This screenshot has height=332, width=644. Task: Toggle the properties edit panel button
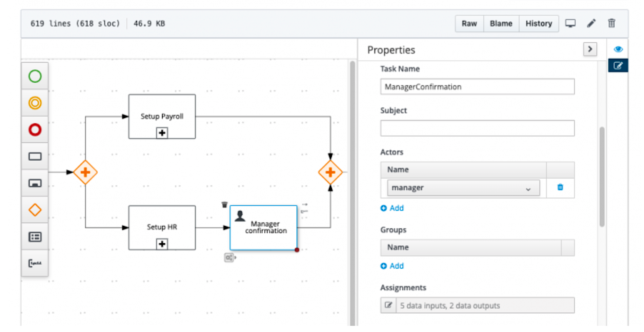pyautogui.click(x=618, y=66)
